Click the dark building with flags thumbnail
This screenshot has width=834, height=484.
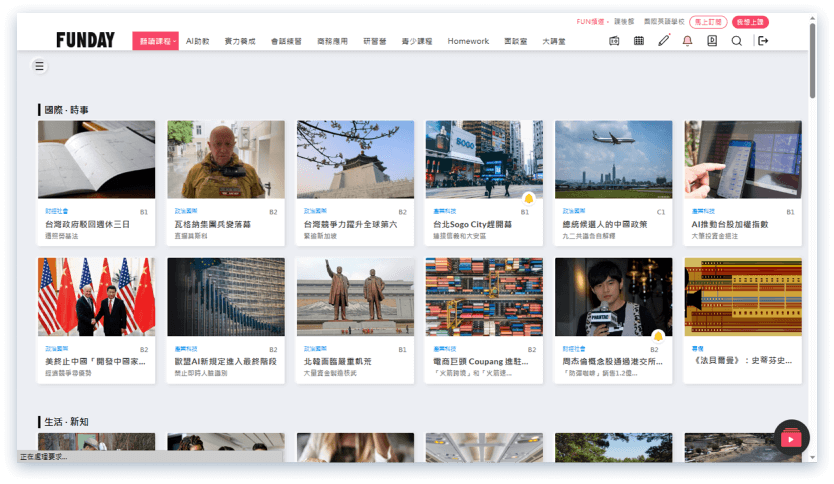click(226, 297)
